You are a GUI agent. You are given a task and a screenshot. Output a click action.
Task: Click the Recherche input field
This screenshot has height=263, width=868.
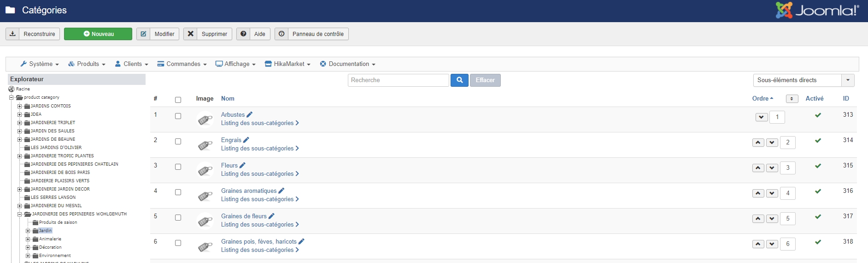[399, 80]
